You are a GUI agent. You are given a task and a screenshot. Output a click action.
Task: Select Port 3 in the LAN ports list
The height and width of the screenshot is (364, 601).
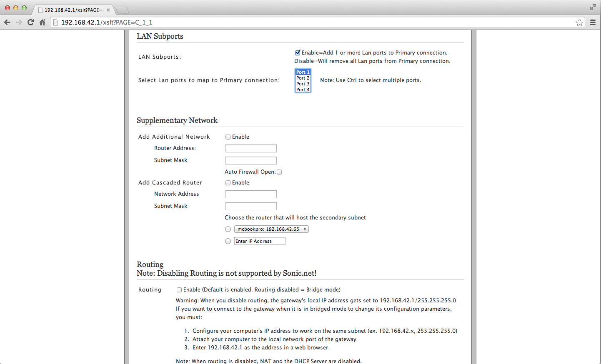tap(303, 84)
